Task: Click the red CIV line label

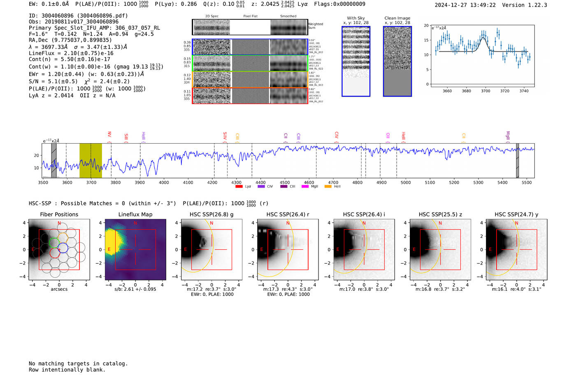Action: click(x=337, y=135)
